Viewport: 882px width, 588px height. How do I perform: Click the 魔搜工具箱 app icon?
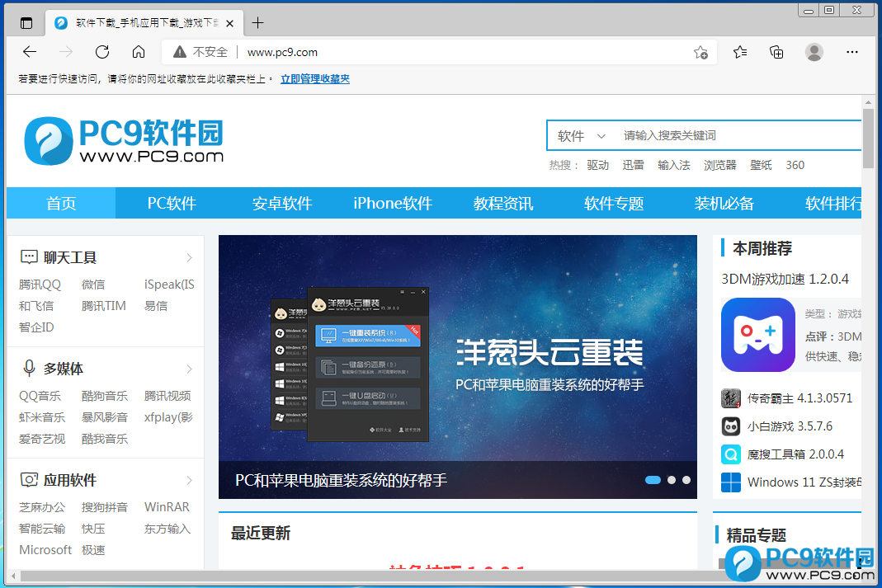(x=731, y=454)
